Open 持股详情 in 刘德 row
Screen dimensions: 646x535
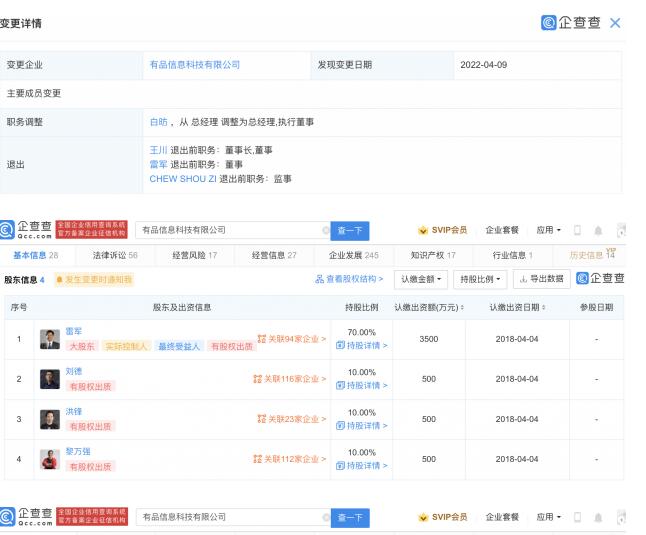362,385
